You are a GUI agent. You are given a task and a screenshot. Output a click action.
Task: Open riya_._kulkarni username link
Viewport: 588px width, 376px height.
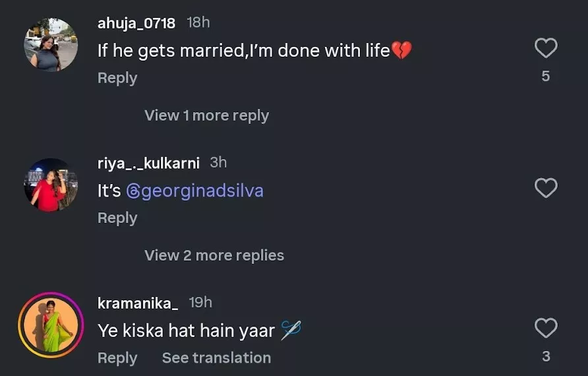(148, 163)
